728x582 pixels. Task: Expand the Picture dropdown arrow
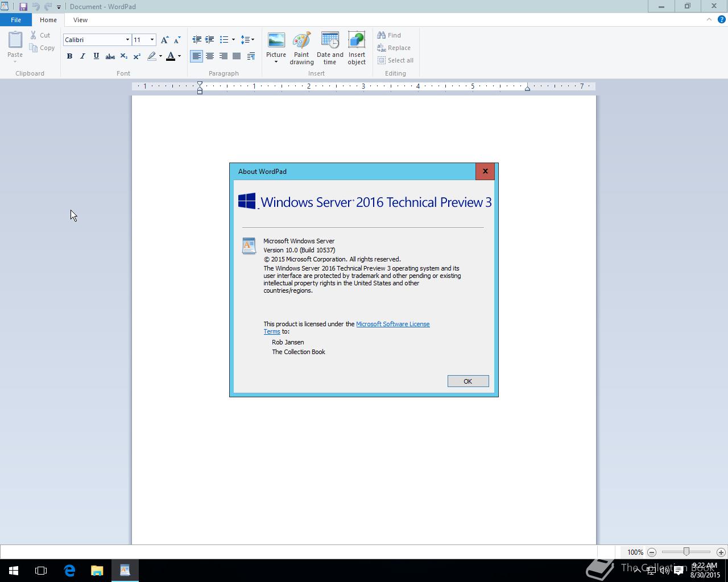tap(276, 62)
